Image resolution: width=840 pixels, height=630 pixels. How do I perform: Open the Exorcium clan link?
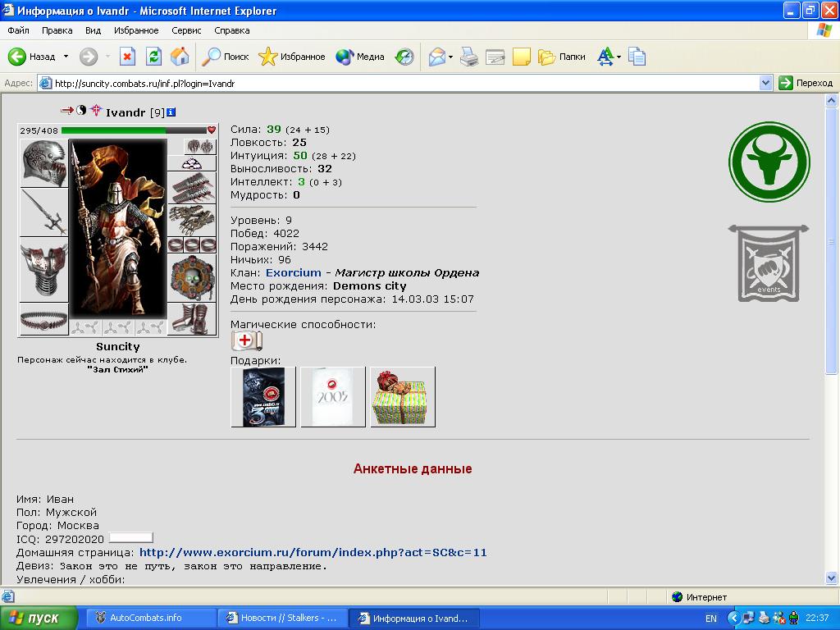(x=293, y=272)
